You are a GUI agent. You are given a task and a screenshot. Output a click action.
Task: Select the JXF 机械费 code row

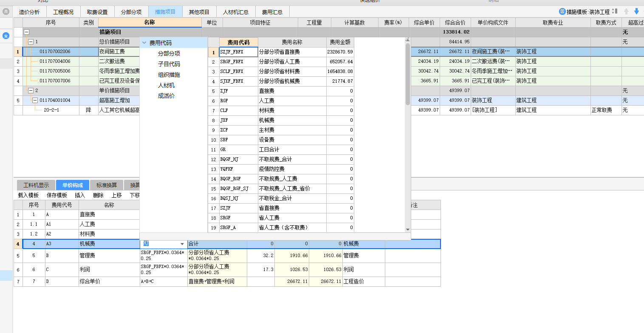[x=281, y=120]
